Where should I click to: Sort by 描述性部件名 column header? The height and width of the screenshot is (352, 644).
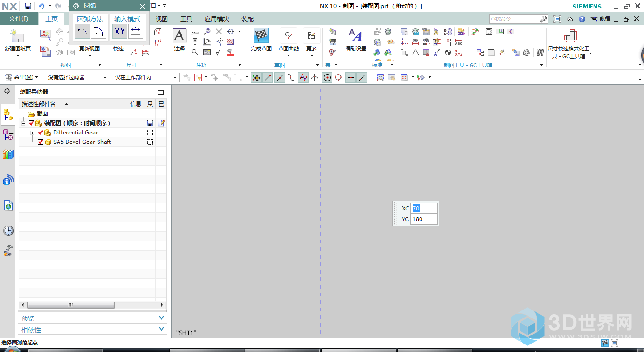click(x=73, y=104)
